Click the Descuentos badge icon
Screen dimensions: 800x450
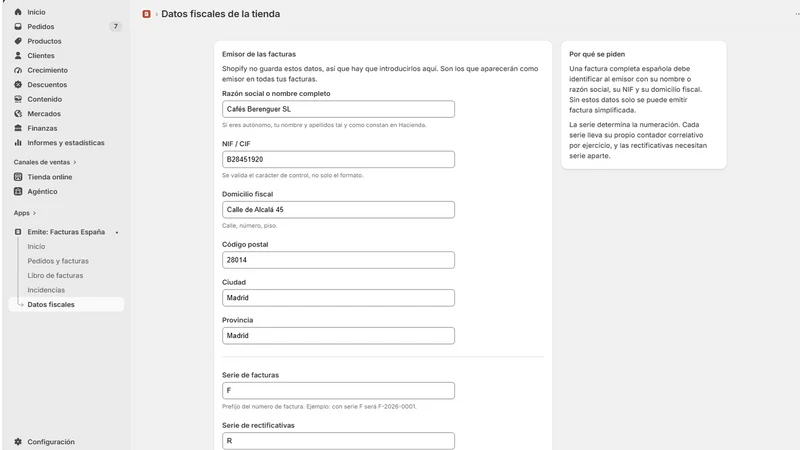click(18, 85)
